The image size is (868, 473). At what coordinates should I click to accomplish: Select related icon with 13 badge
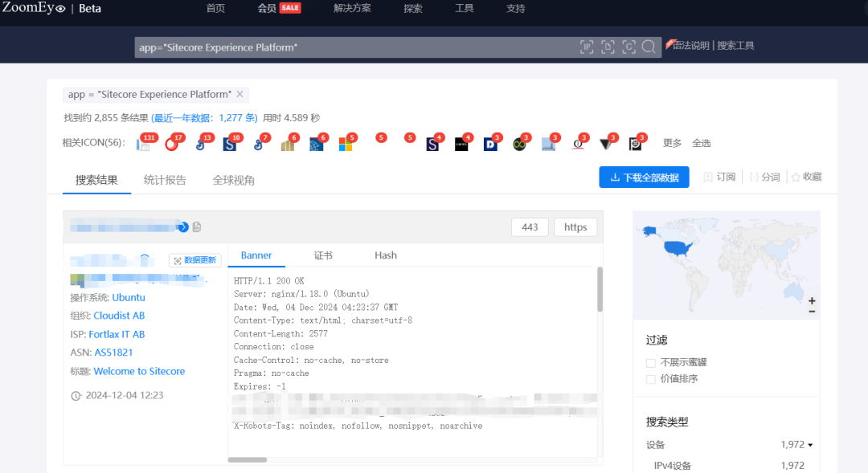[201, 145]
